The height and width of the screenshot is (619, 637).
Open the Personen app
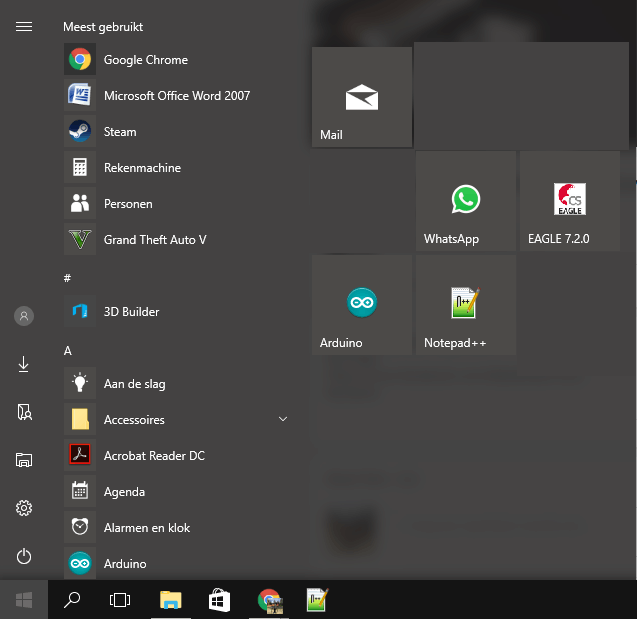(x=178, y=203)
